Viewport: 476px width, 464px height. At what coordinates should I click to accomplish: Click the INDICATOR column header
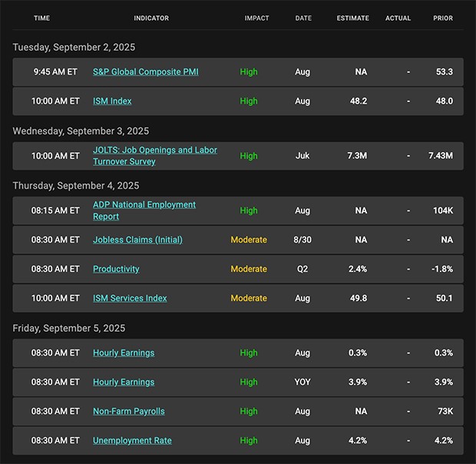pos(151,18)
